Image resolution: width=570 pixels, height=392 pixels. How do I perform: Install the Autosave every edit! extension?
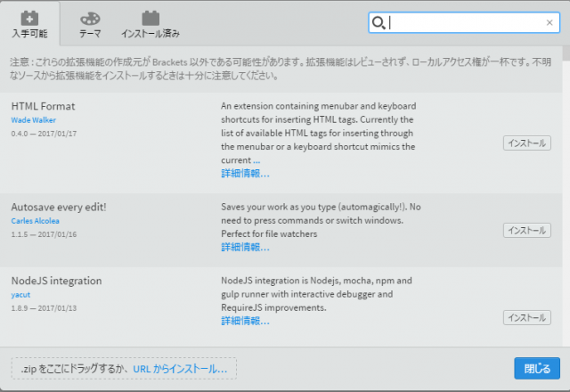point(526,230)
